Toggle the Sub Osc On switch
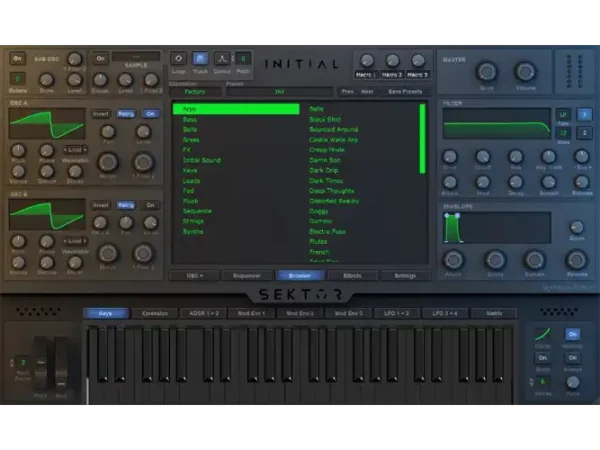 tap(18, 59)
